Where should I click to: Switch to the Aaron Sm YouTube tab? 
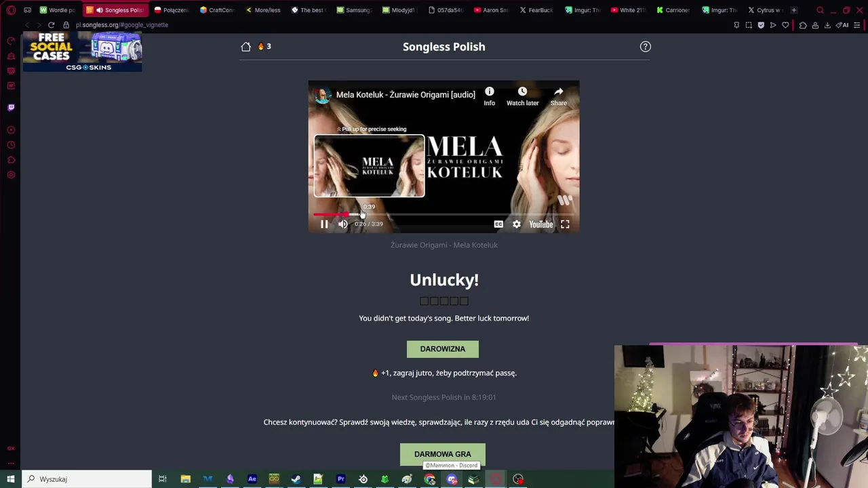492,10
